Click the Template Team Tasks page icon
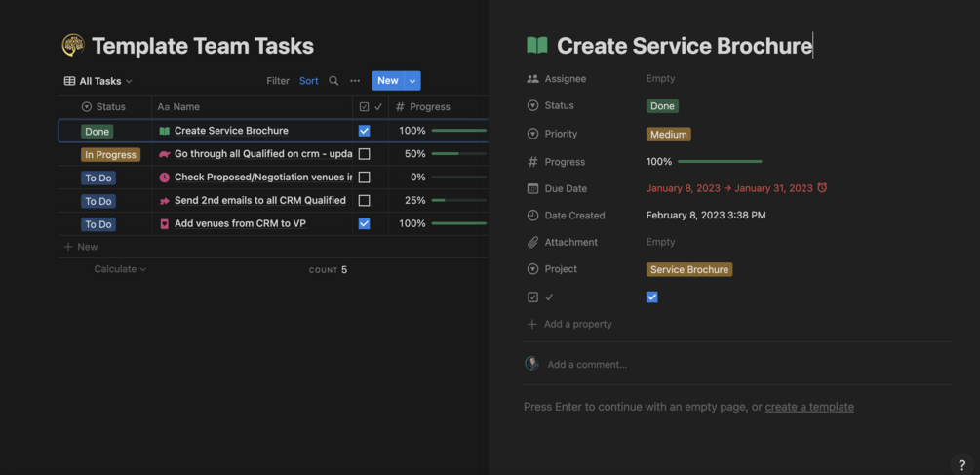980x475 pixels. coord(73,45)
